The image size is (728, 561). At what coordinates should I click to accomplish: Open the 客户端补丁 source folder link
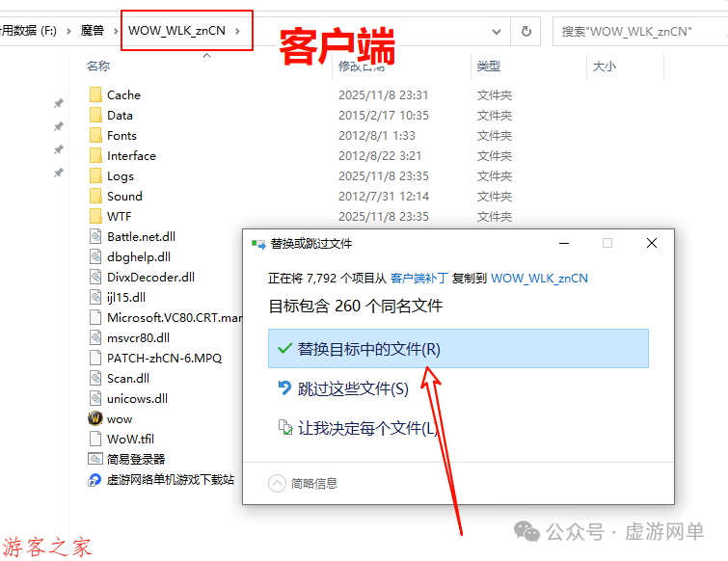click(x=418, y=278)
